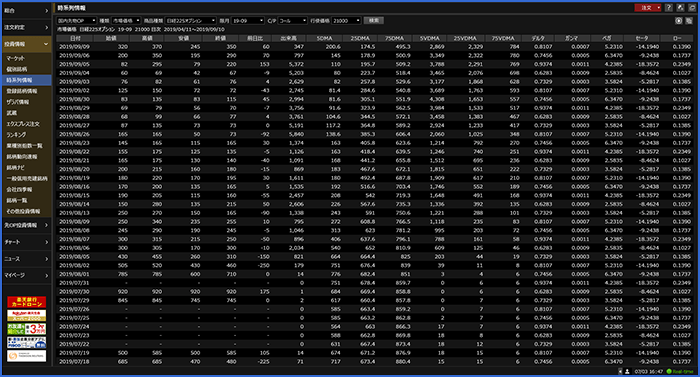Viewport: 700px width, 377px height.
Task: Open the 限月 19-09 dropdown
Action: pyautogui.click(x=248, y=21)
